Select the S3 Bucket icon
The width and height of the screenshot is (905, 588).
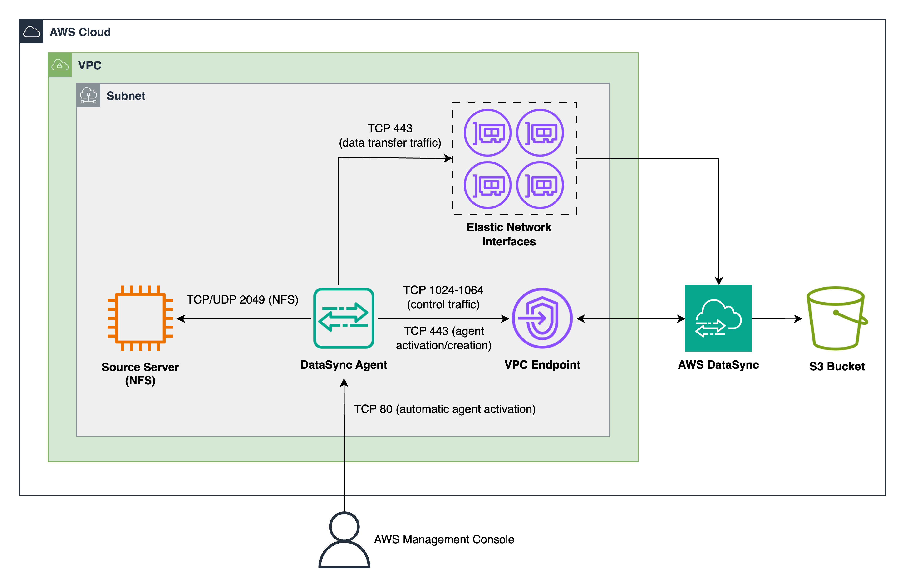click(x=836, y=318)
